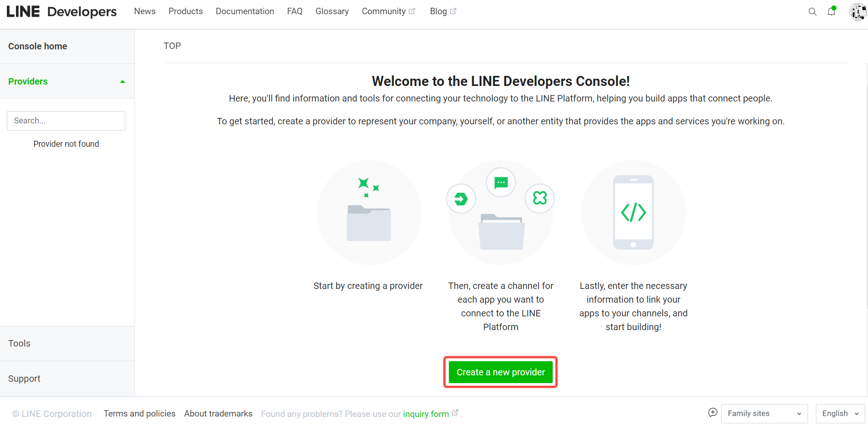The height and width of the screenshot is (427, 868).
Task: Follow the inquiry form link
Action: (x=426, y=414)
